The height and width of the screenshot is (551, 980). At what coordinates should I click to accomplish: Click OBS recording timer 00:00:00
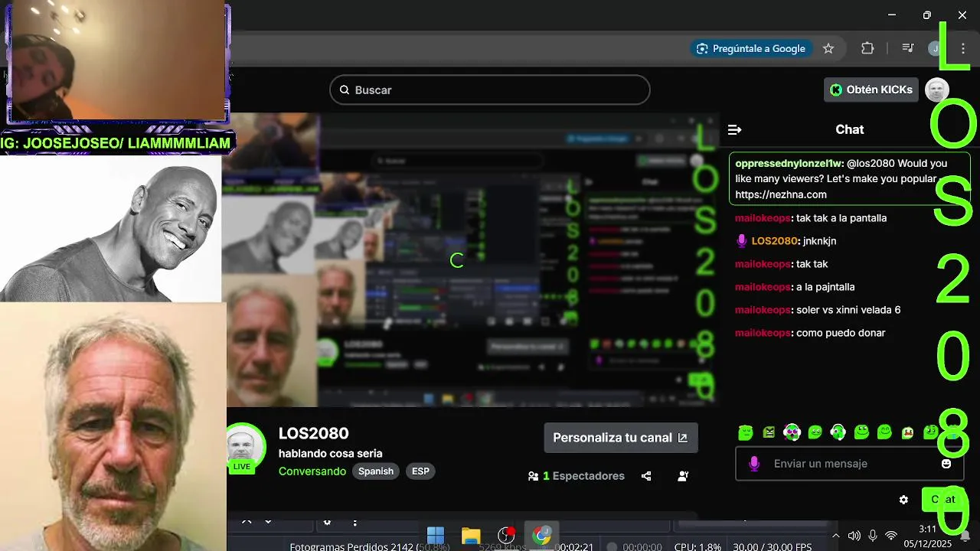click(x=642, y=546)
